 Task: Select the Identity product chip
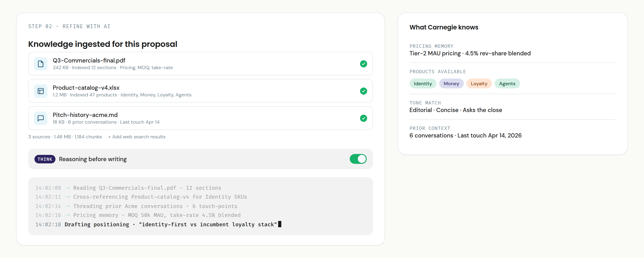coord(423,84)
